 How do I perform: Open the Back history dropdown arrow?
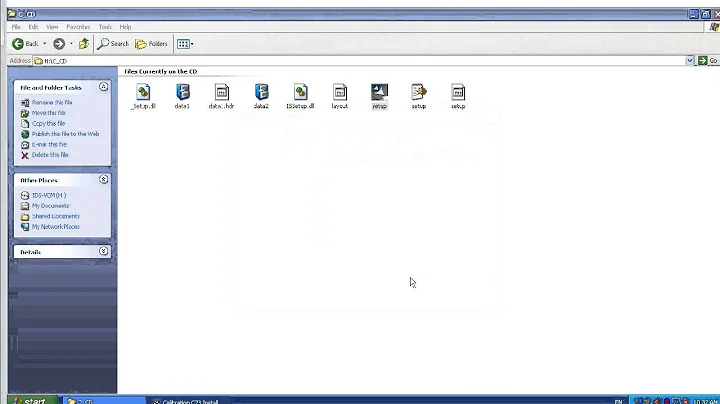(x=45, y=44)
